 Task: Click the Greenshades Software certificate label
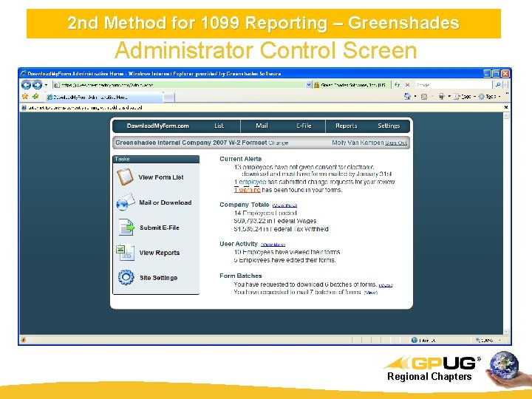[x=352, y=85]
